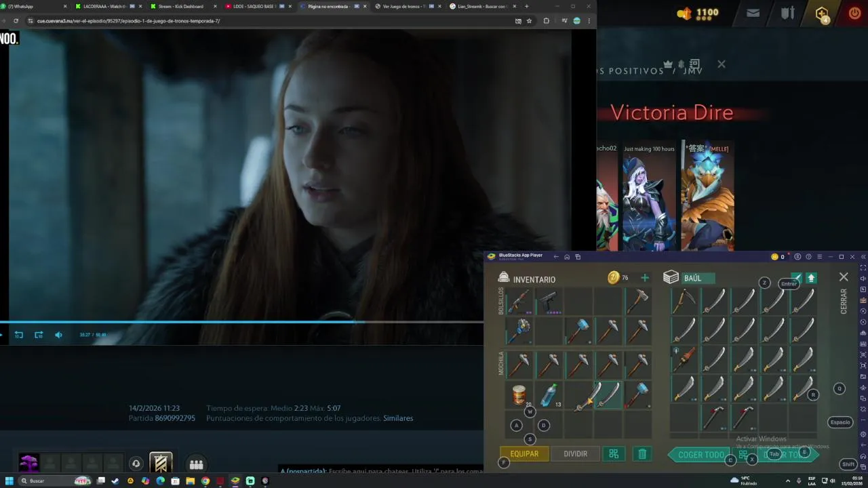
Task: Click BlueStacks sidebar volume icon
Action: tap(863, 279)
